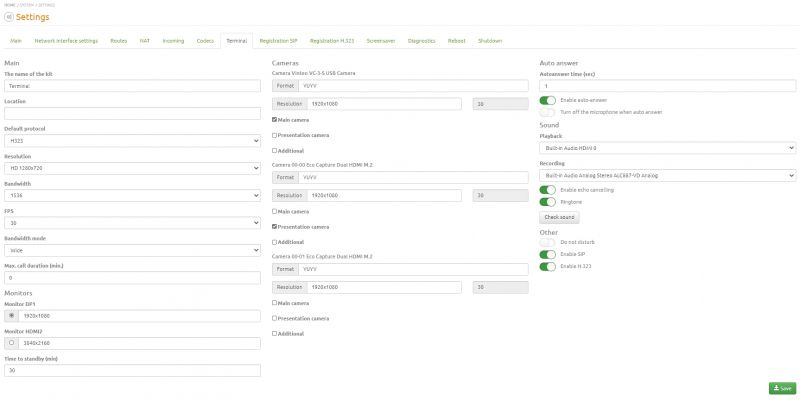This screenshot has height=400, width=800.
Task: Uncheck Main camera for Vinteo VC-3-S USB Camera
Action: (274, 120)
